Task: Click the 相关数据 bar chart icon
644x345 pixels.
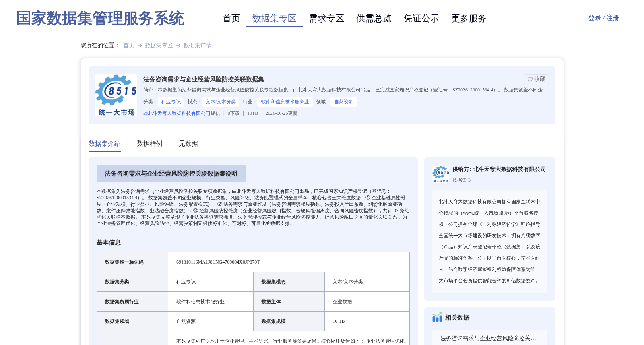Action: pyautogui.click(x=437, y=317)
